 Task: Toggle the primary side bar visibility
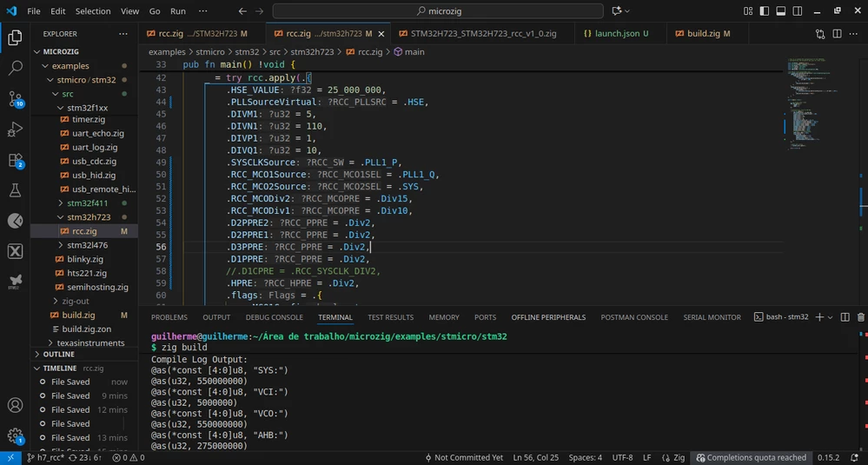click(x=765, y=11)
